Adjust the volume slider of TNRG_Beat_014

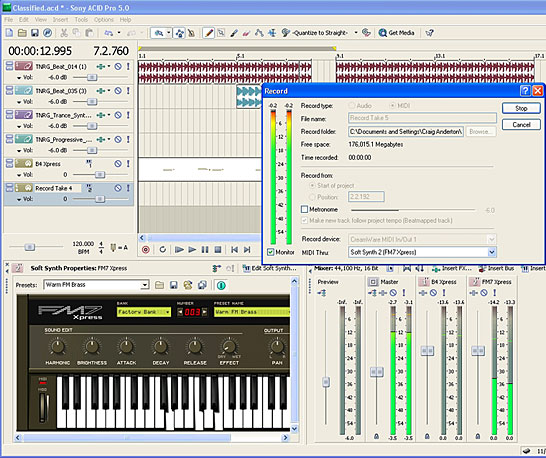coord(92,77)
